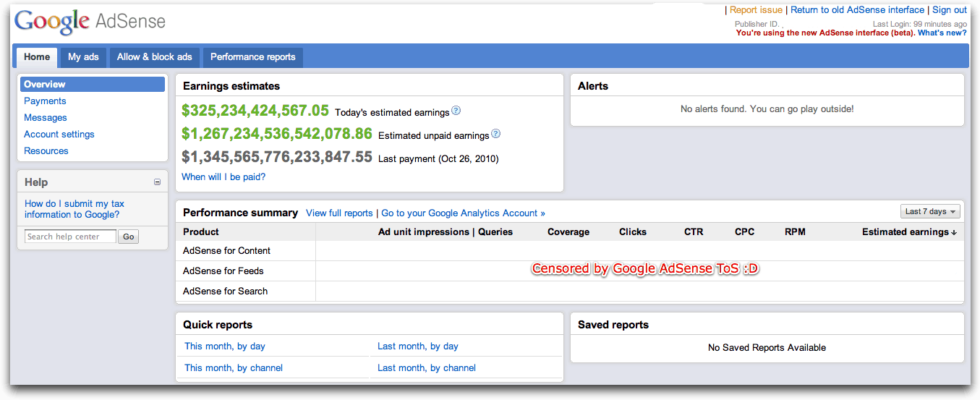Click the RPM column header
The image size is (980, 400).
pyautogui.click(x=795, y=232)
